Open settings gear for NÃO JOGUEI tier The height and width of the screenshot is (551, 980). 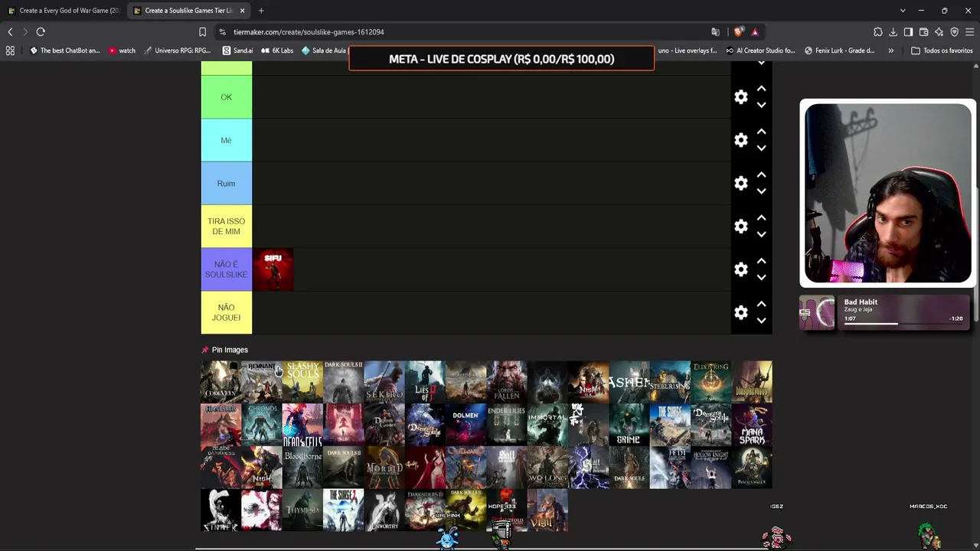pos(740,312)
